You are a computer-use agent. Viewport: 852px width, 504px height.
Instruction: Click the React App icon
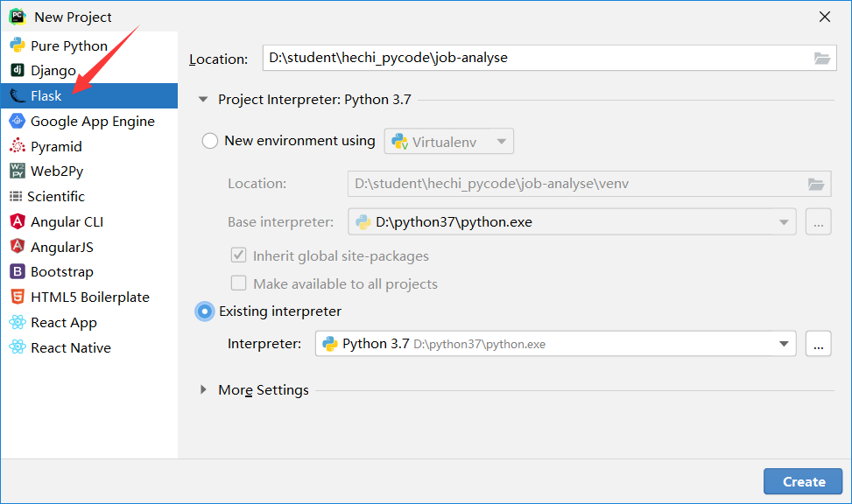(17, 323)
